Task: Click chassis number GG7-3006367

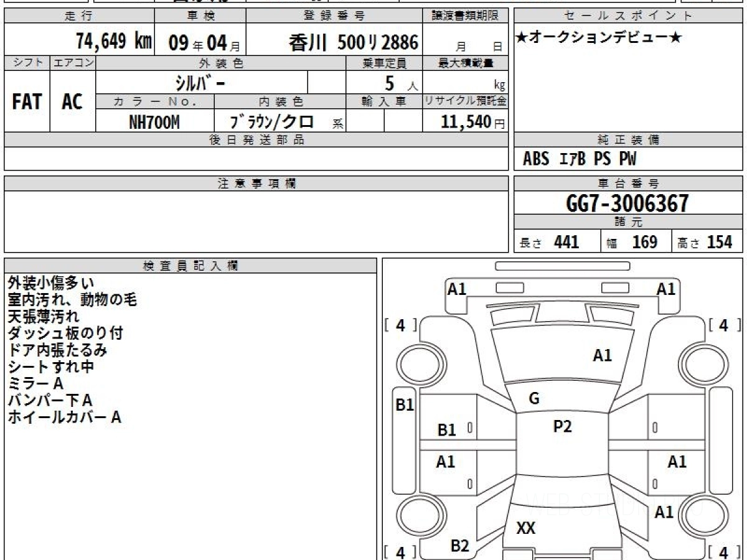Action: (x=628, y=203)
